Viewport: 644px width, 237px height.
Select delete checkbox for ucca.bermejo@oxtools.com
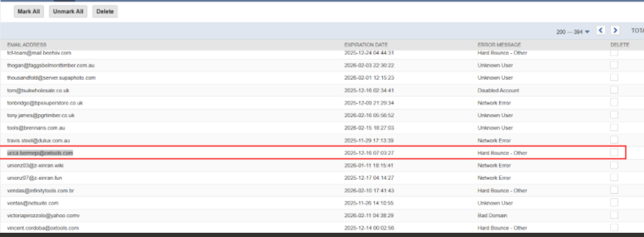(614, 152)
